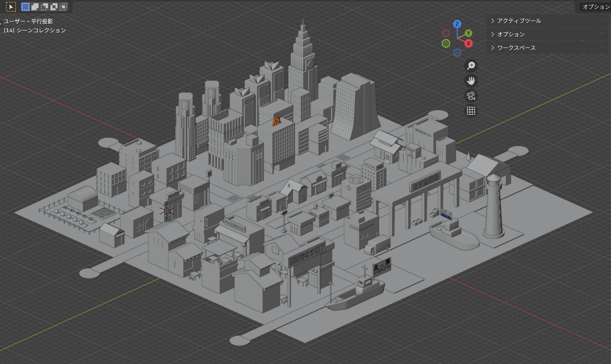Screen dimensions: 611x364
Task: Click the hand pan view icon
Action: (x=471, y=81)
